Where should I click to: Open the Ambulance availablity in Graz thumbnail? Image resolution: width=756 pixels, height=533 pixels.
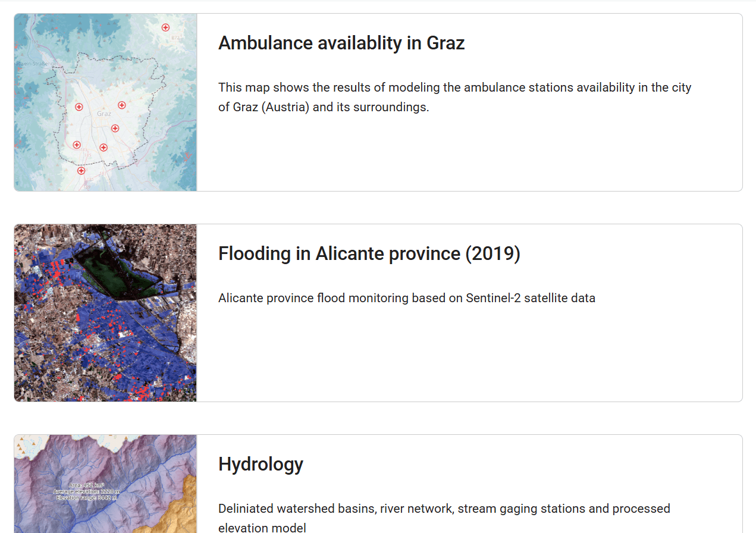[x=105, y=102]
